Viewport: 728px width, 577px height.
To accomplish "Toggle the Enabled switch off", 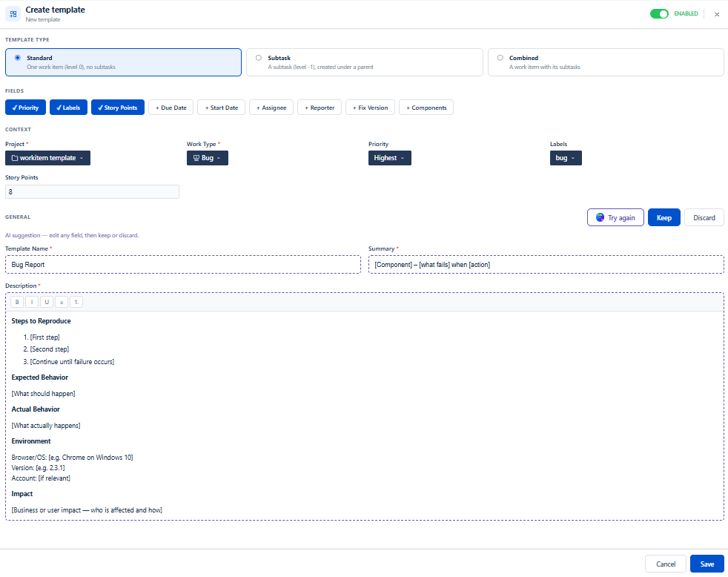I will 659,14.
